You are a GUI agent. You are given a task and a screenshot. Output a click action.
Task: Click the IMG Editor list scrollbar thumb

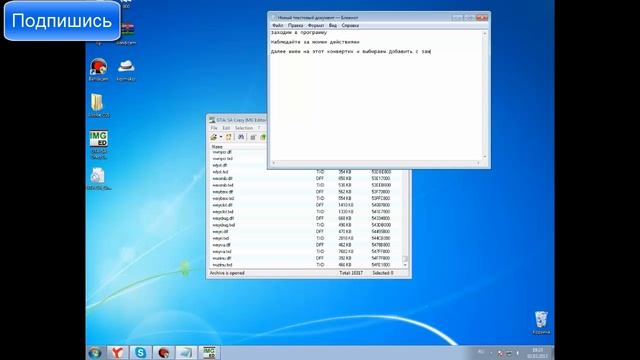(405, 259)
